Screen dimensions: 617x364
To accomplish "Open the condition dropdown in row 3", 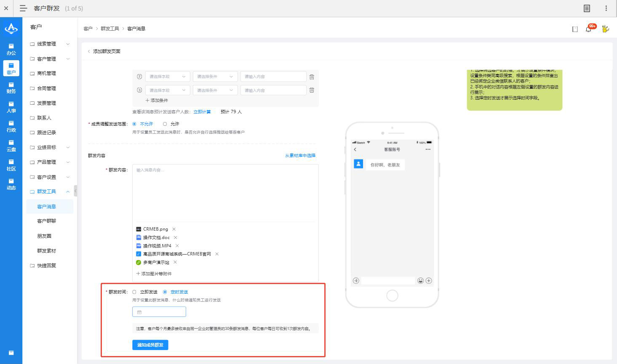I will (215, 90).
